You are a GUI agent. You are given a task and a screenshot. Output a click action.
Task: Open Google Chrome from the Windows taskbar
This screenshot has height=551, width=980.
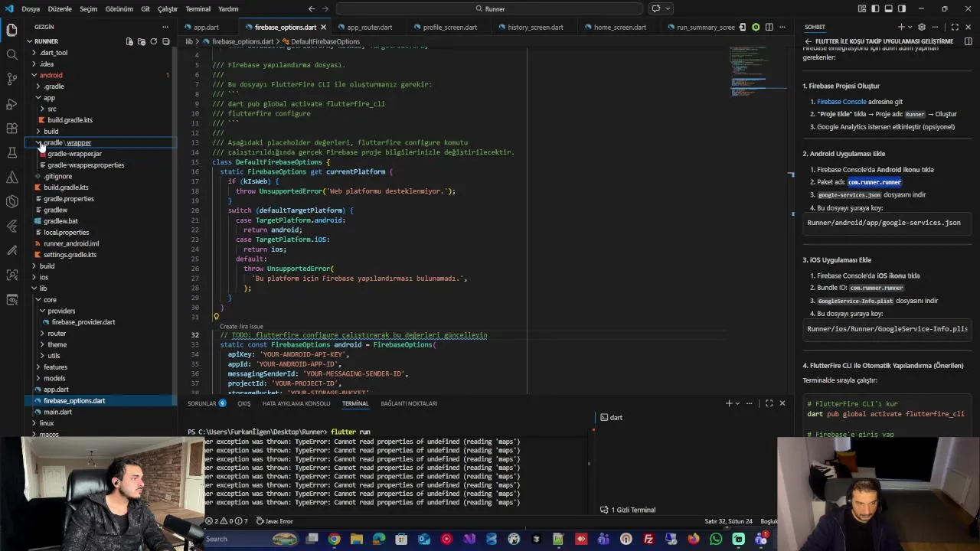pyautogui.click(x=335, y=539)
